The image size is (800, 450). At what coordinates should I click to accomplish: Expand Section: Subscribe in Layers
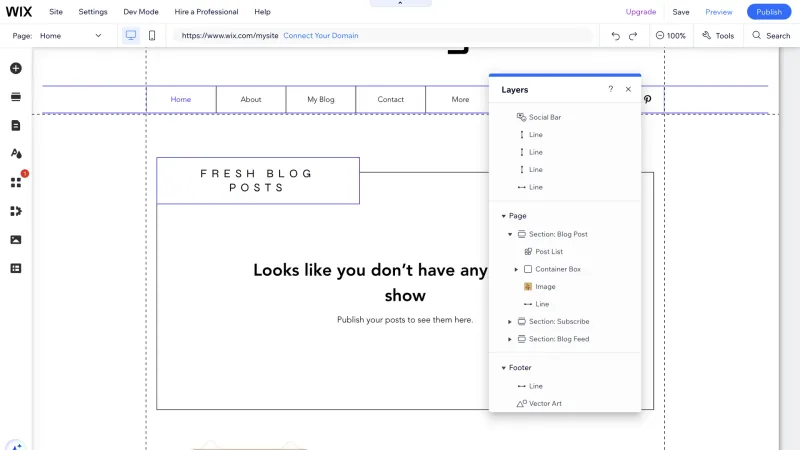(510, 321)
